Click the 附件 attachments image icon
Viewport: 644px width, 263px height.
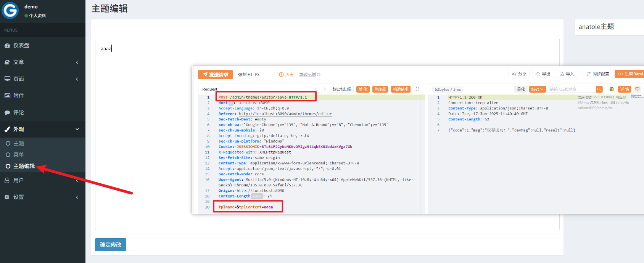pyautogui.click(x=7, y=96)
